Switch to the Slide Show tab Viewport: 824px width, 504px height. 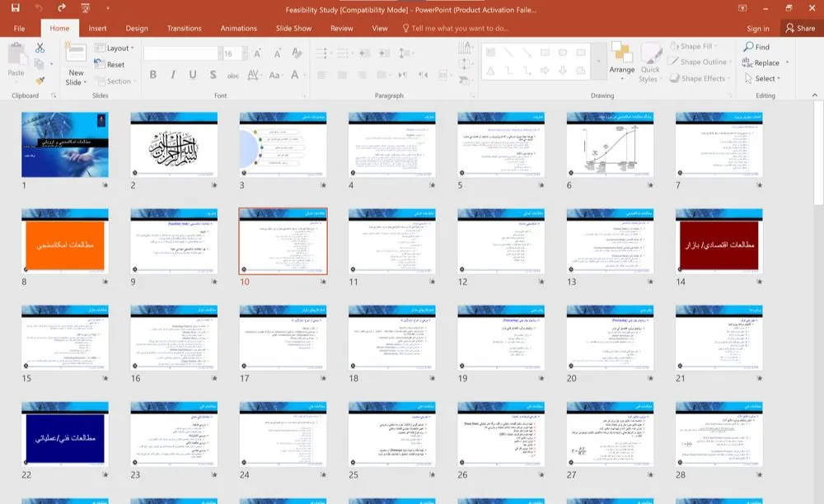tap(293, 28)
